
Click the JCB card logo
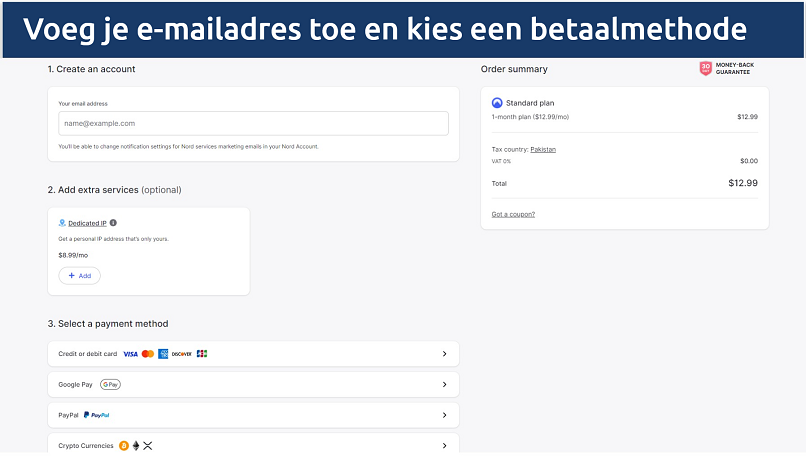pyautogui.click(x=202, y=354)
